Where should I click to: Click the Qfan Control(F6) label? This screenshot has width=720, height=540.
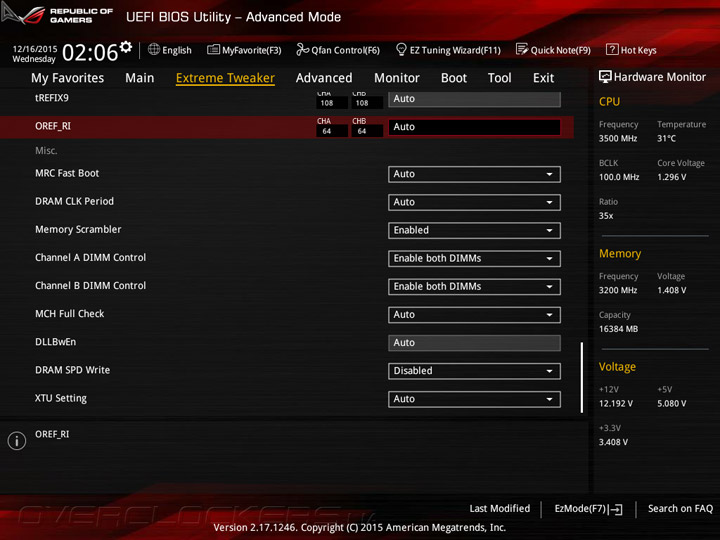pyautogui.click(x=345, y=50)
